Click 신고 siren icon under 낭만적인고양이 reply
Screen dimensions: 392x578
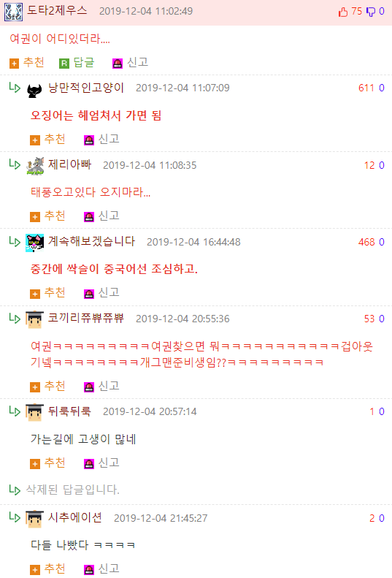point(89,140)
